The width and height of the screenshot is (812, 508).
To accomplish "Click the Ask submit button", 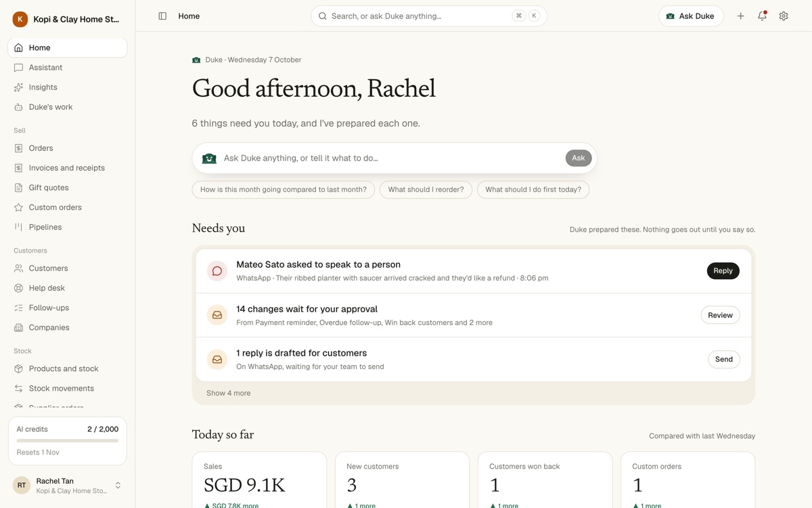I will [579, 158].
